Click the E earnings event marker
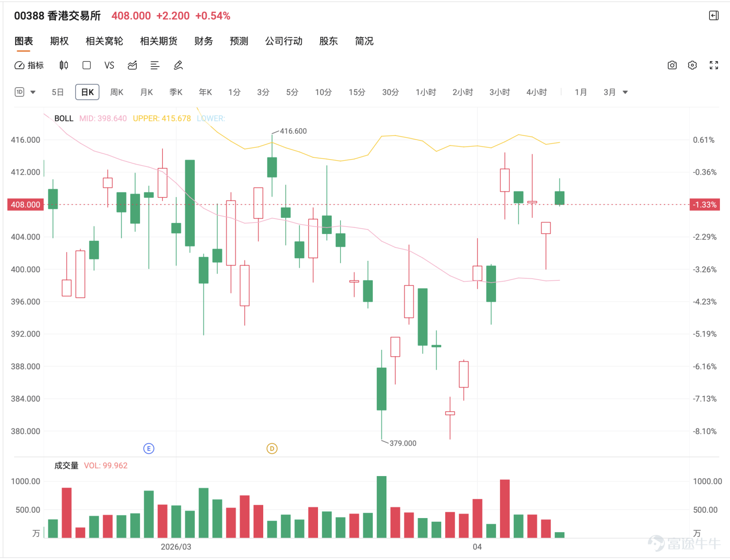730x560 pixels. click(149, 449)
